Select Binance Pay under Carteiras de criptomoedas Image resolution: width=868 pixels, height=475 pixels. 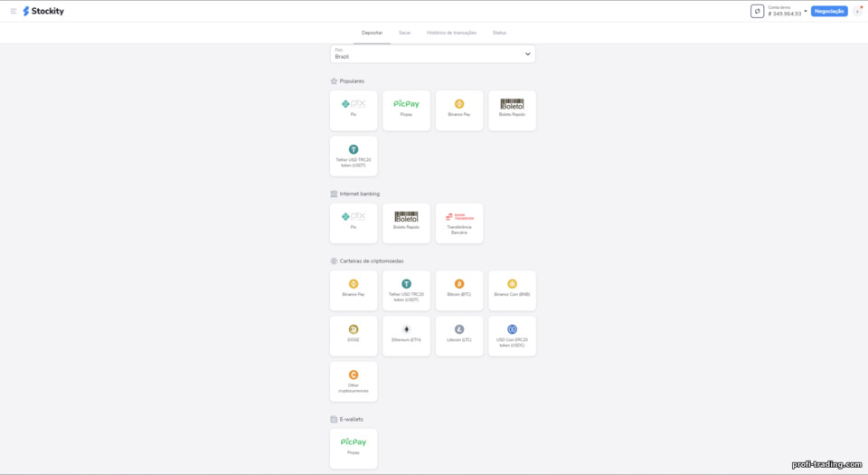354,290
